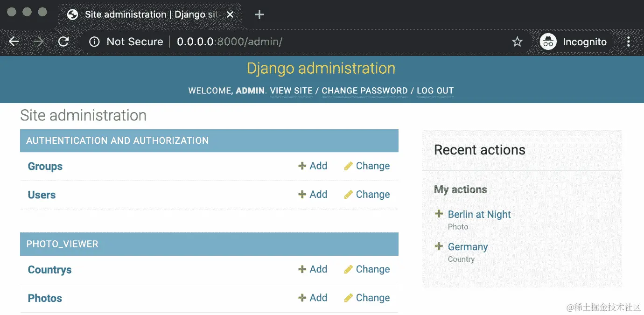Click Change for Groups
Image resolution: width=644 pixels, height=315 pixels.
click(367, 166)
